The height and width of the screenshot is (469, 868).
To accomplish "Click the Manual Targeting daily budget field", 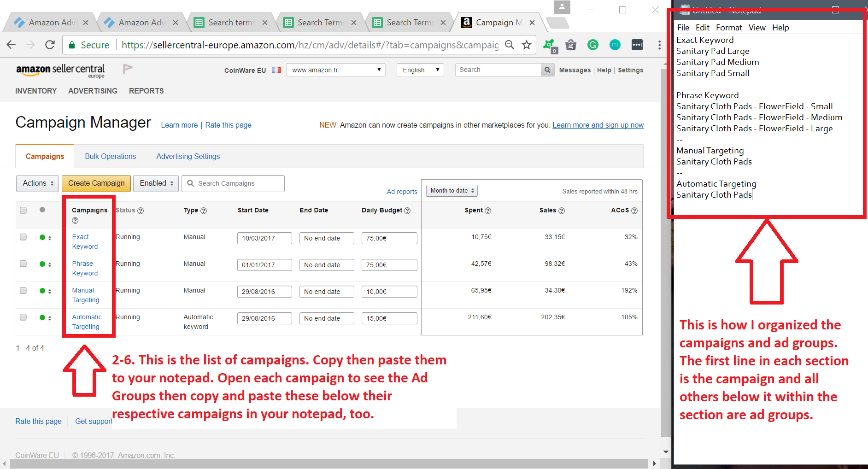I will click(389, 292).
